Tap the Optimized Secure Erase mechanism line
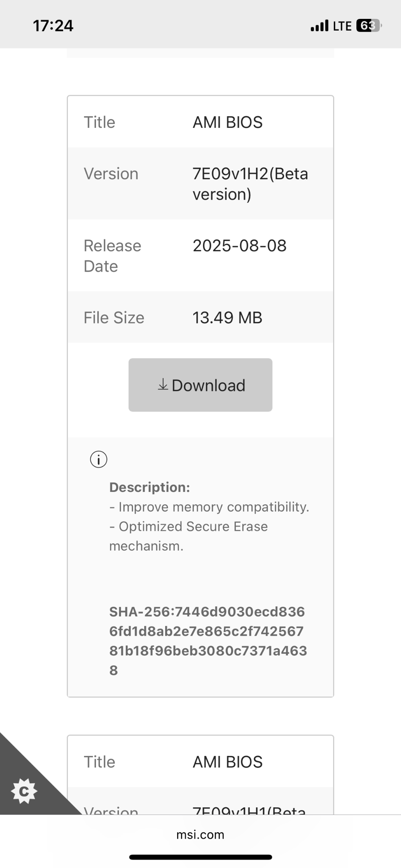401x868 pixels. click(188, 536)
